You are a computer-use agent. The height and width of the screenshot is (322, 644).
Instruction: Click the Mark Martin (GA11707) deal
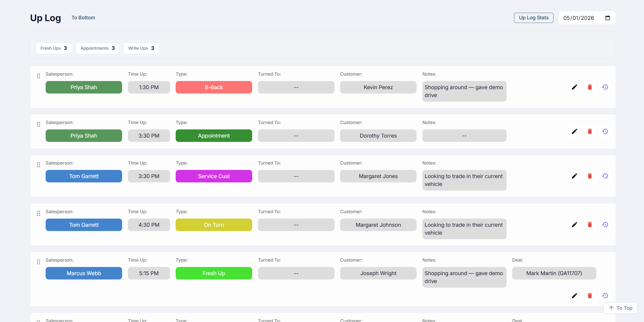(x=554, y=273)
